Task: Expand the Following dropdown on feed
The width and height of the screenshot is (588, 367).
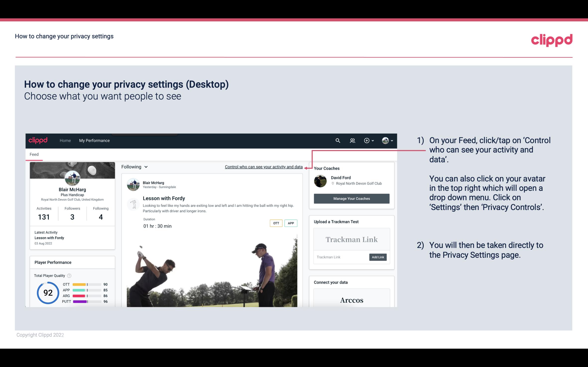Action: [x=134, y=167]
